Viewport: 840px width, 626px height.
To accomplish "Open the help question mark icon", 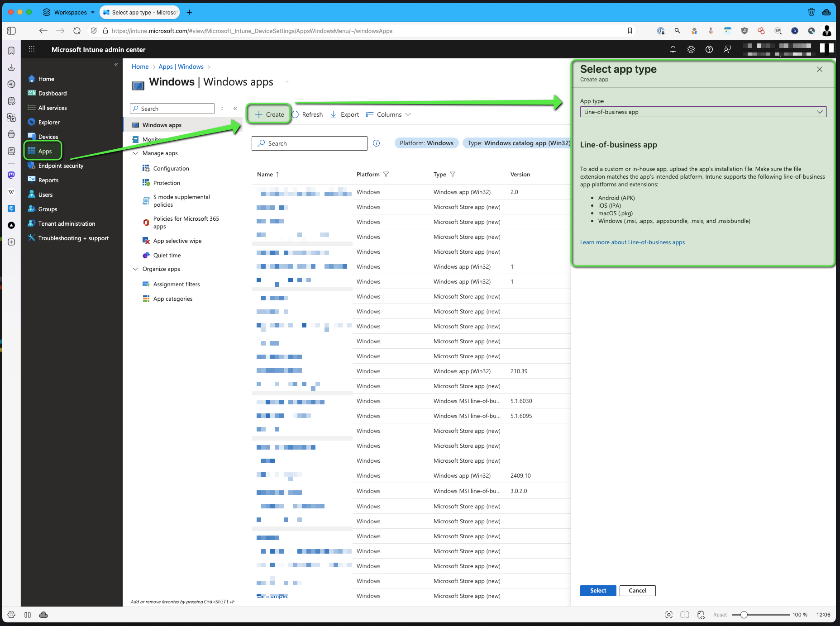I will (709, 49).
